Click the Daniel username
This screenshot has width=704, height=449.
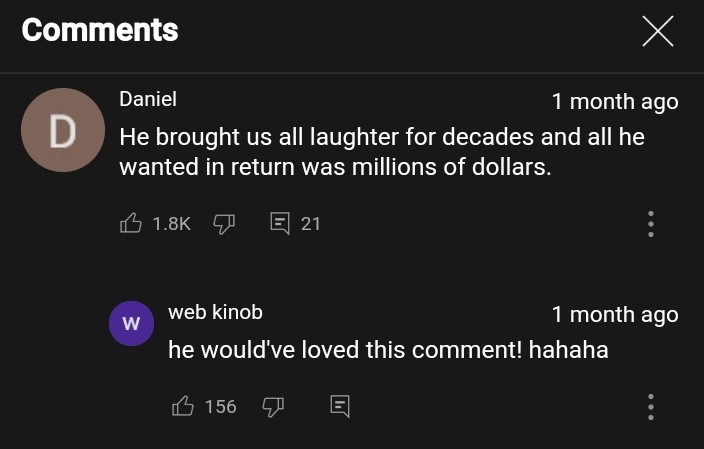pos(148,100)
